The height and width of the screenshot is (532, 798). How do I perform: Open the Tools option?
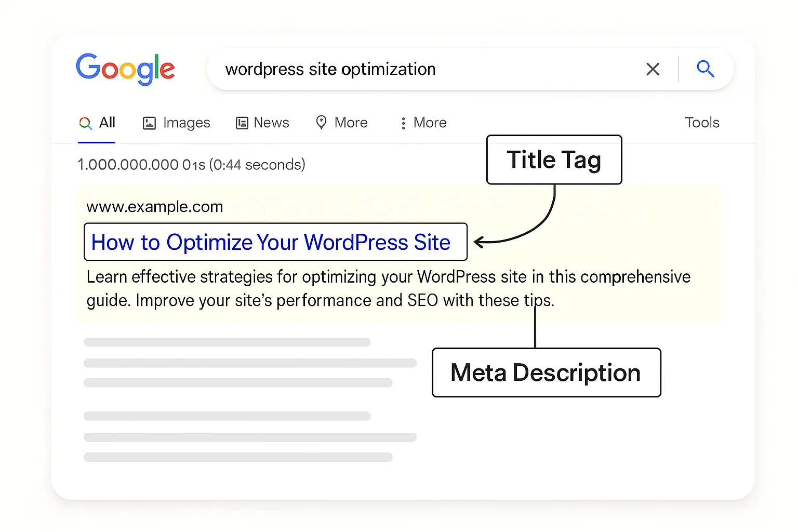pyautogui.click(x=702, y=123)
